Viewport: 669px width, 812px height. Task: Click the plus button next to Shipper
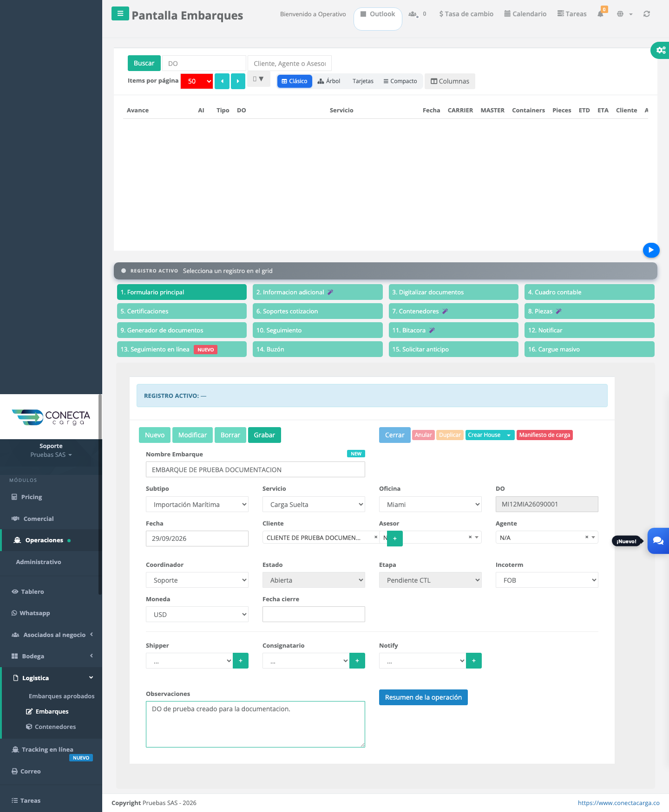click(x=241, y=661)
